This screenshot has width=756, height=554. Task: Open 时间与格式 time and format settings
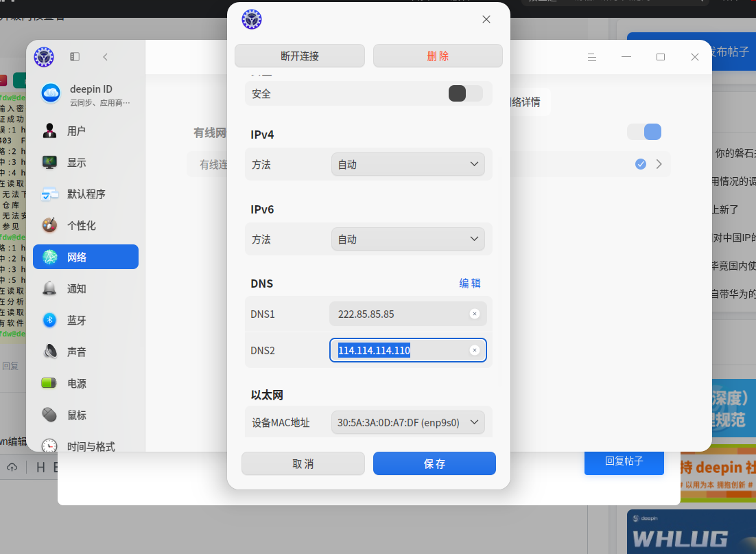tap(86, 445)
